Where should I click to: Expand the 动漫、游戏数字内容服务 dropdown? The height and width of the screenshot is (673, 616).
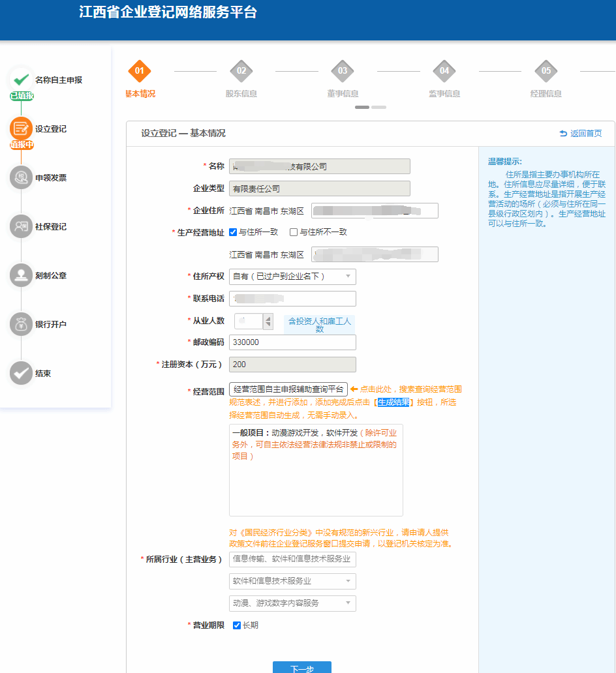(x=292, y=603)
